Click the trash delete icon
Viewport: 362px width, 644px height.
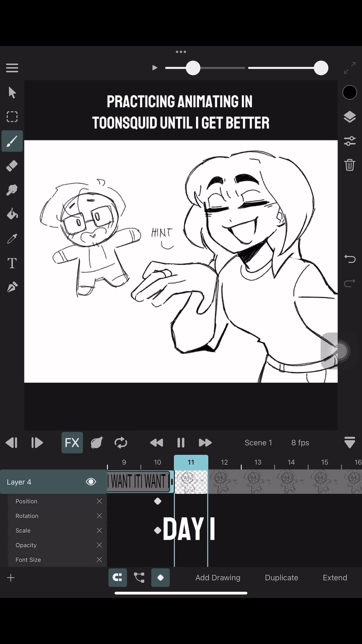tap(350, 165)
